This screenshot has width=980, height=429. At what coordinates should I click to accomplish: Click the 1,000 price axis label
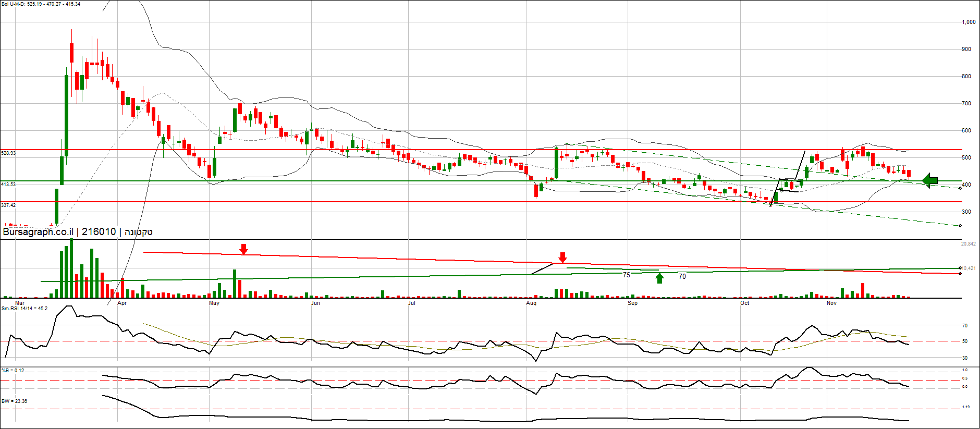point(969,22)
